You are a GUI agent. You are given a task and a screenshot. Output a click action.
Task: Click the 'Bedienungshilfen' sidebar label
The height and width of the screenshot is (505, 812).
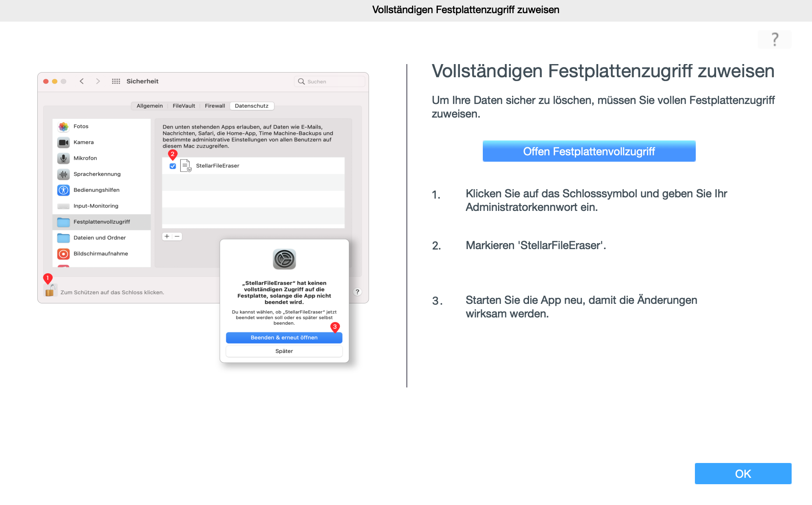(x=96, y=190)
